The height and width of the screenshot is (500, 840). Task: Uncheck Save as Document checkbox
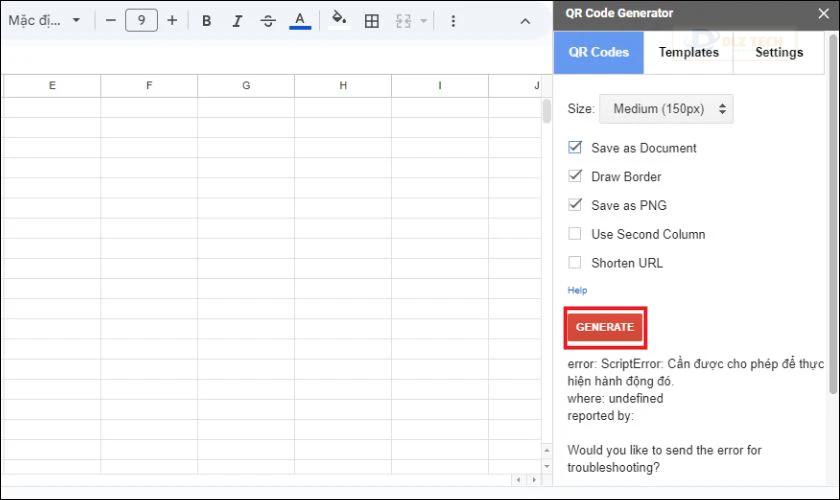[x=575, y=147]
